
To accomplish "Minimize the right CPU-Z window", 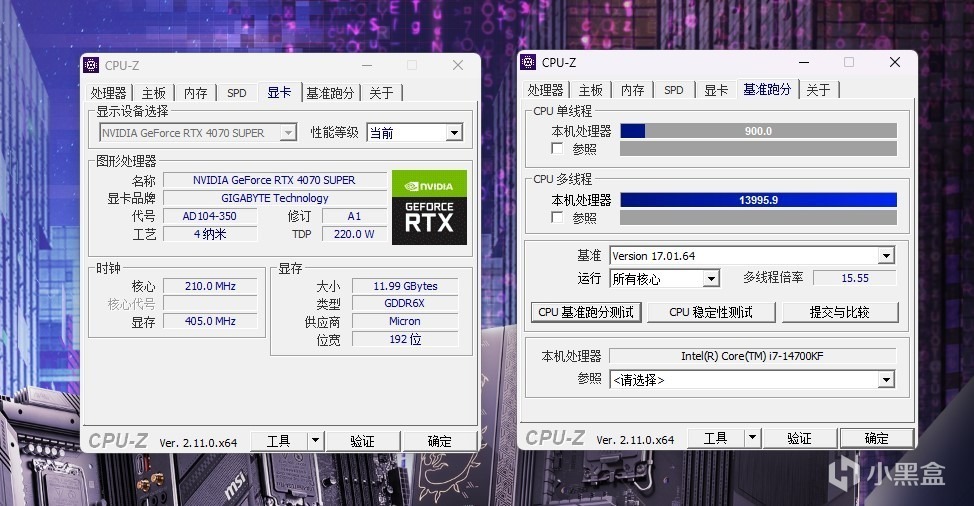I will (x=804, y=62).
